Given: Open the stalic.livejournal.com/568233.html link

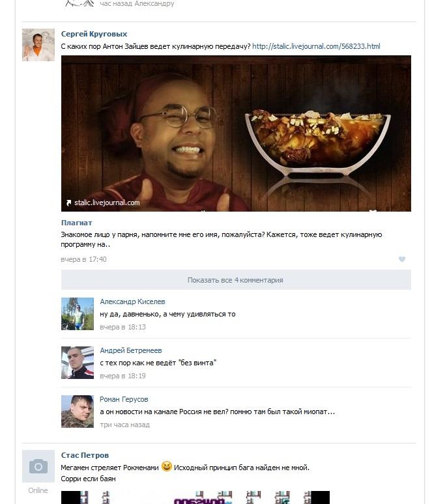Looking at the screenshot, I should (x=316, y=46).
